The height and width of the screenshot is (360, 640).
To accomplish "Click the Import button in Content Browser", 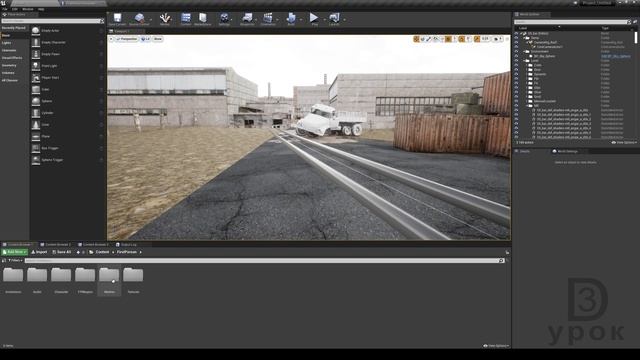I will [40, 252].
